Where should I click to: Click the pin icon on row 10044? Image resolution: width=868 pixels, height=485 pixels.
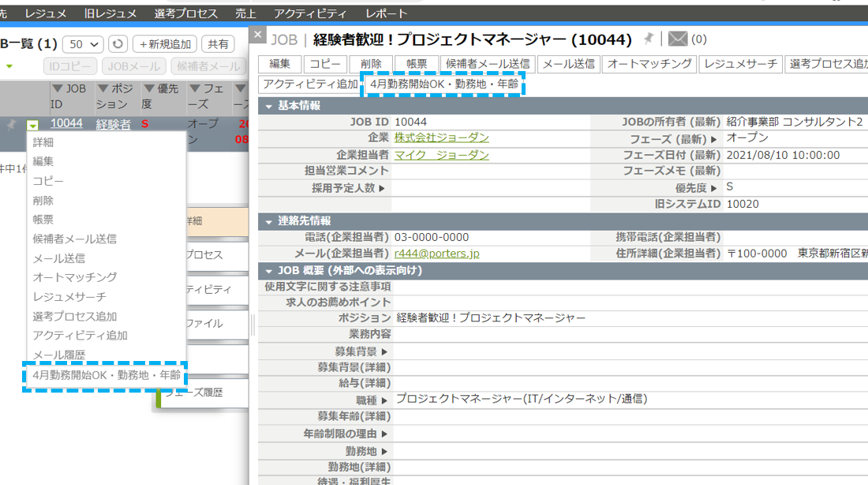[10, 126]
